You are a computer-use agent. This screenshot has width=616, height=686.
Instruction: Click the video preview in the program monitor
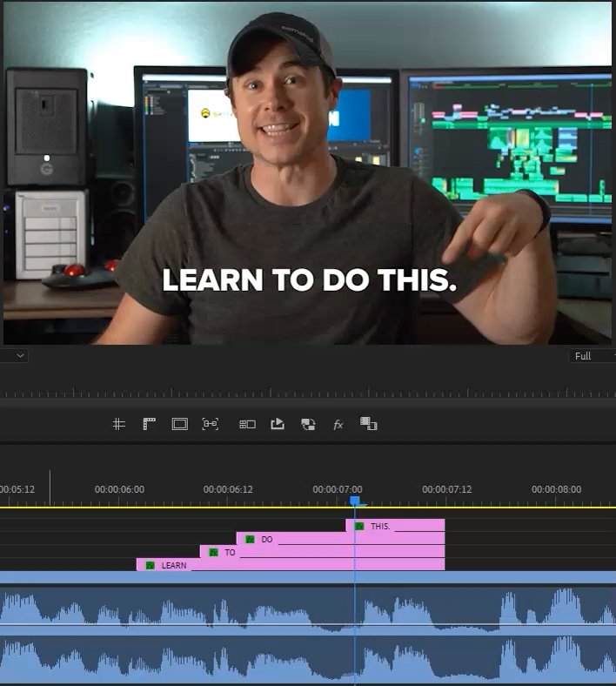pyautogui.click(x=308, y=174)
